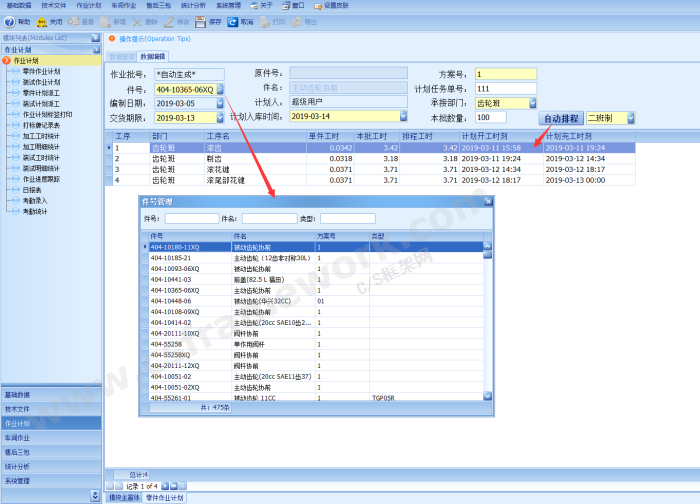Open the 交货期限 date dropdown

(220, 117)
